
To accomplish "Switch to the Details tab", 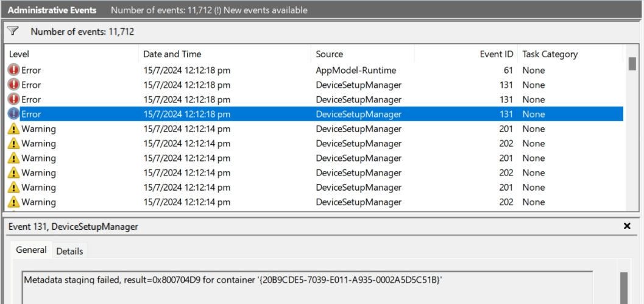I will [69, 251].
